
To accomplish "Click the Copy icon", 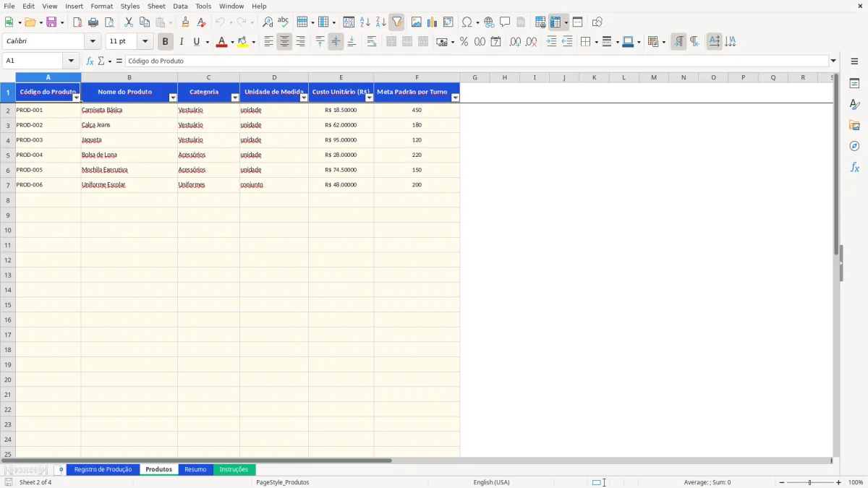I will tap(145, 22).
